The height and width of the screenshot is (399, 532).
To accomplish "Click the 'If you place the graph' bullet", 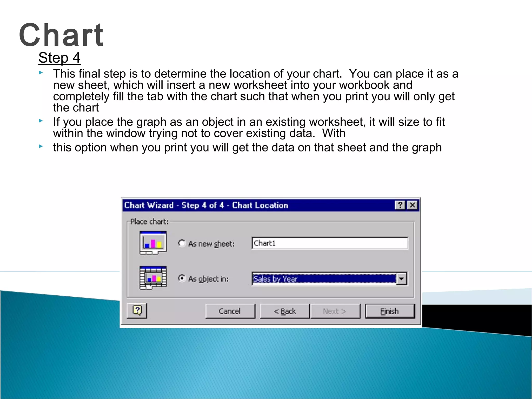I will tap(249, 128).
